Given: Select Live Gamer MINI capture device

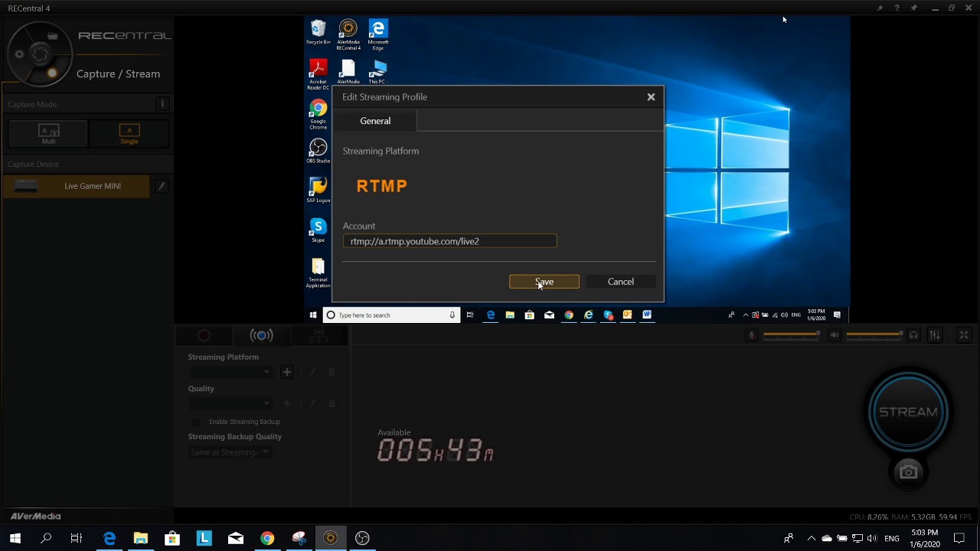Looking at the screenshot, I should tap(77, 186).
